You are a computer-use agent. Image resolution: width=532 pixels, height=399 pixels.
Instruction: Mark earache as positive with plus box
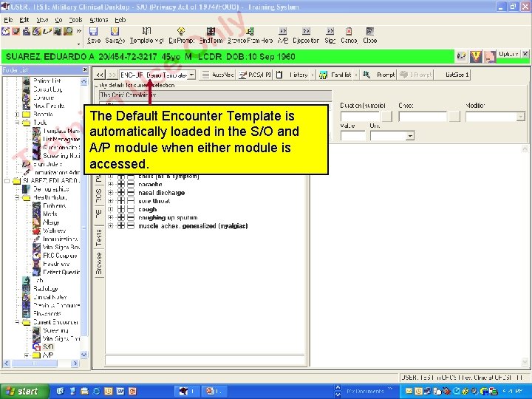click(x=121, y=184)
